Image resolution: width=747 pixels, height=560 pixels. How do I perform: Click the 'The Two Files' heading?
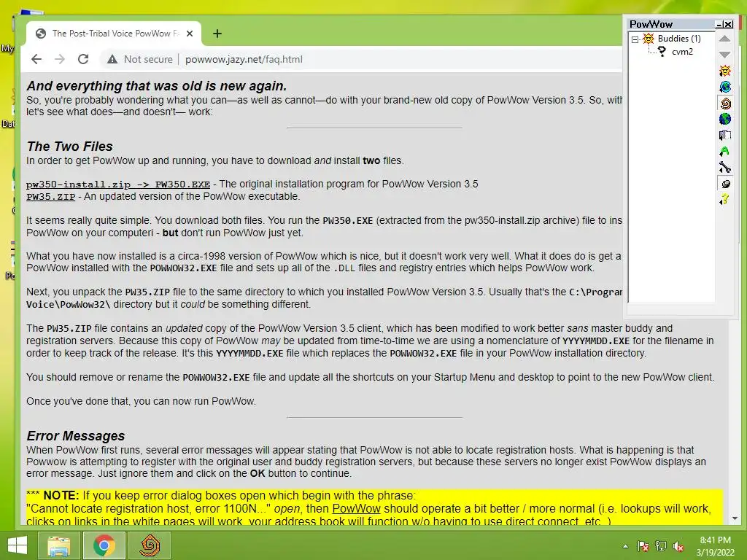coord(69,146)
